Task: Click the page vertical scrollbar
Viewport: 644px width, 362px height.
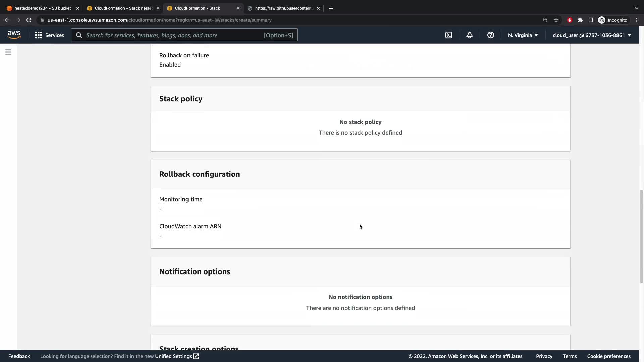Action: click(x=641, y=236)
